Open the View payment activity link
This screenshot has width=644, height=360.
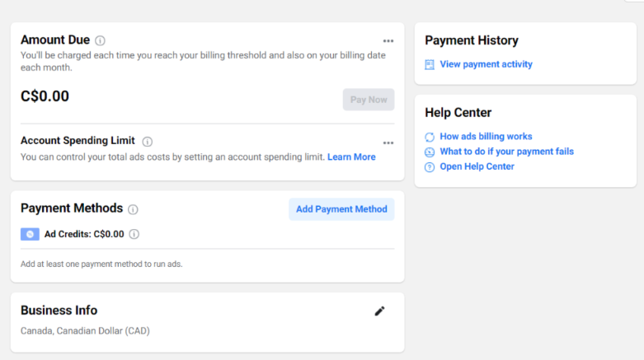[486, 64]
